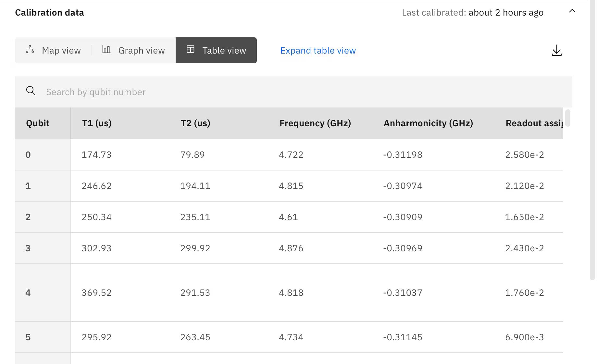Click anharmonicity value -0.30969
The image size is (597, 364).
coord(403,248)
